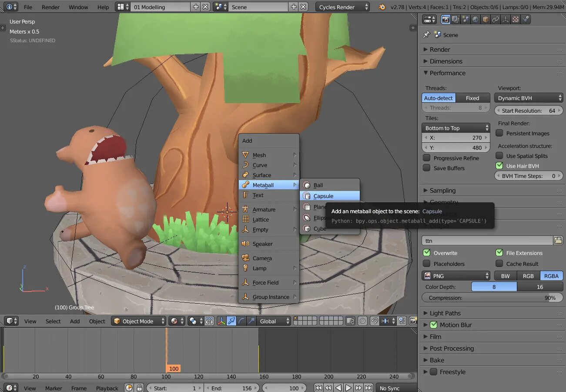
Task: Expand the Sampling panel
Action: point(492,191)
